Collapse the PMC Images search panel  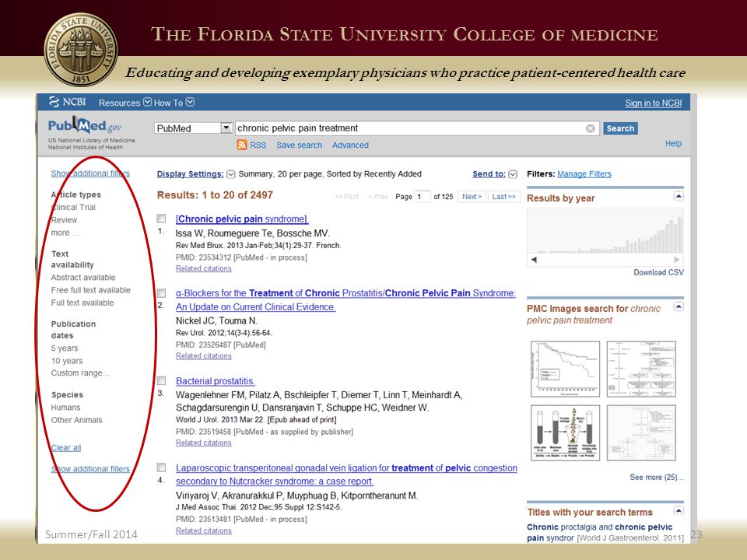point(679,306)
